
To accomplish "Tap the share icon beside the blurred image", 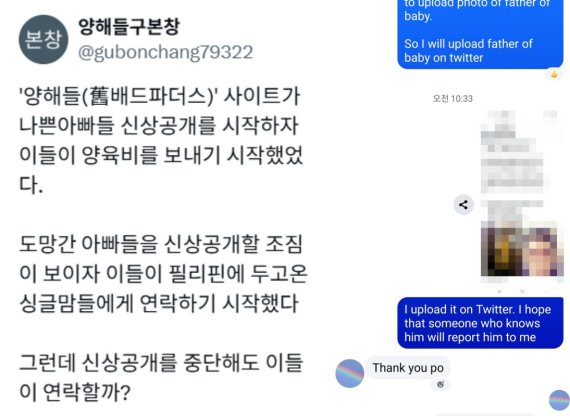I will tap(463, 205).
